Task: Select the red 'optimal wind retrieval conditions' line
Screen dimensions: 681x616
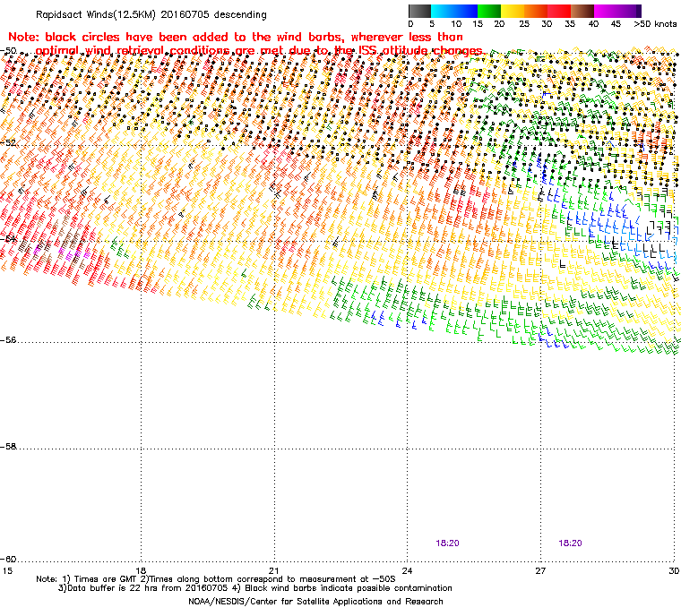Action: 259,51
